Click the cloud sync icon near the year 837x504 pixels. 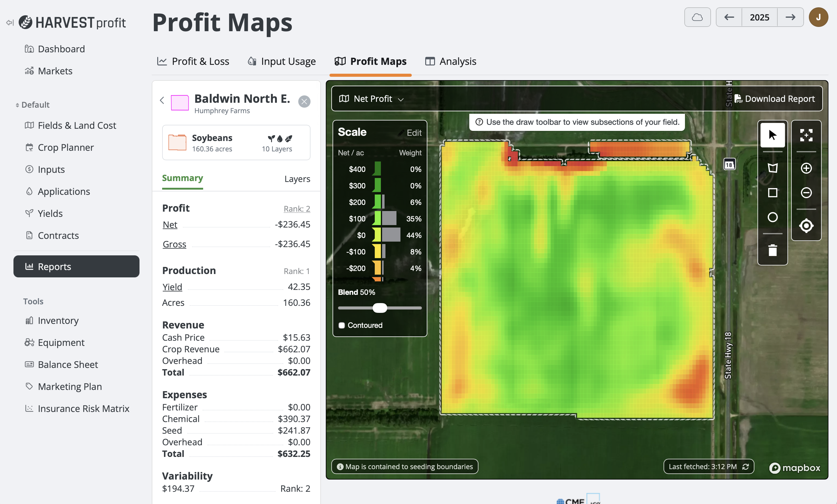pos(697,17)
